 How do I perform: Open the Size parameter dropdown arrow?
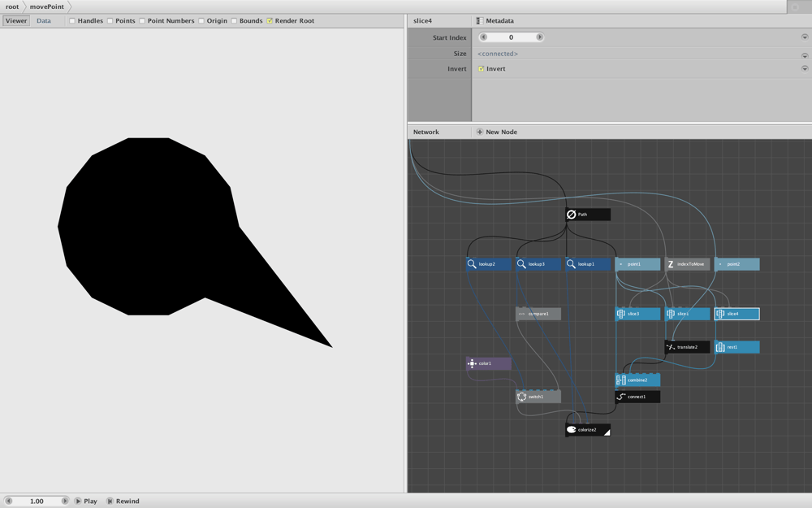(804, 55)
